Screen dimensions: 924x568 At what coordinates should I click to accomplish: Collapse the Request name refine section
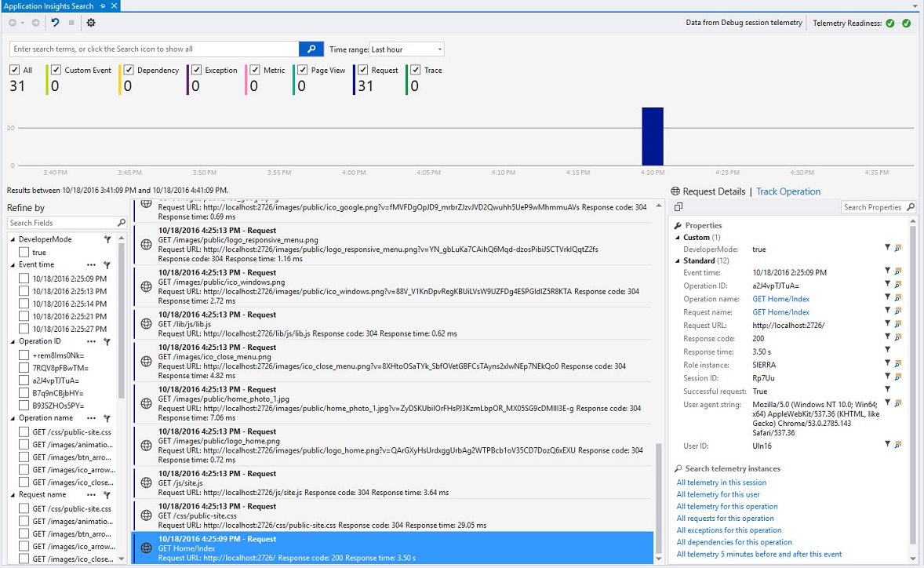[13, 494]
